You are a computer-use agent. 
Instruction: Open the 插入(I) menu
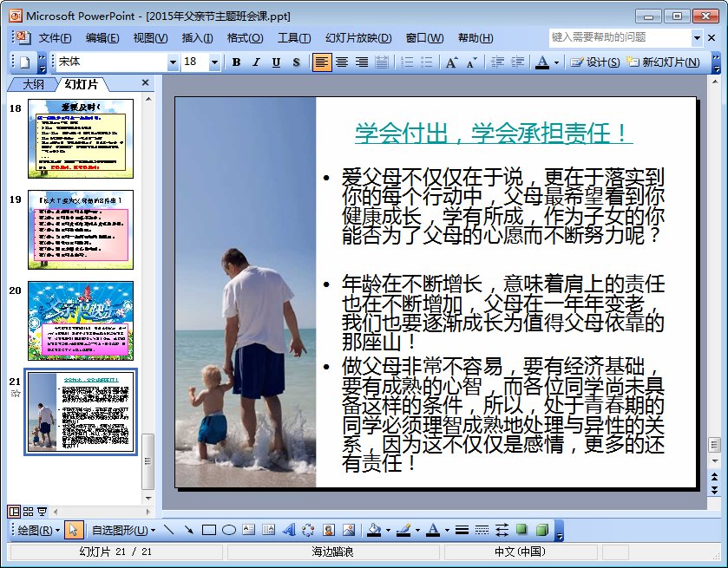tap(197, 38)
